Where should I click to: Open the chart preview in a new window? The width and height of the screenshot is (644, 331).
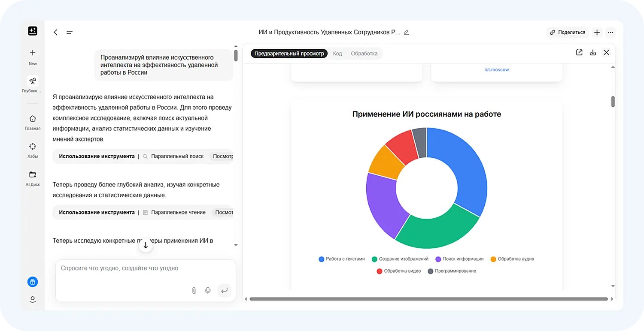click(x=579, y=52)
